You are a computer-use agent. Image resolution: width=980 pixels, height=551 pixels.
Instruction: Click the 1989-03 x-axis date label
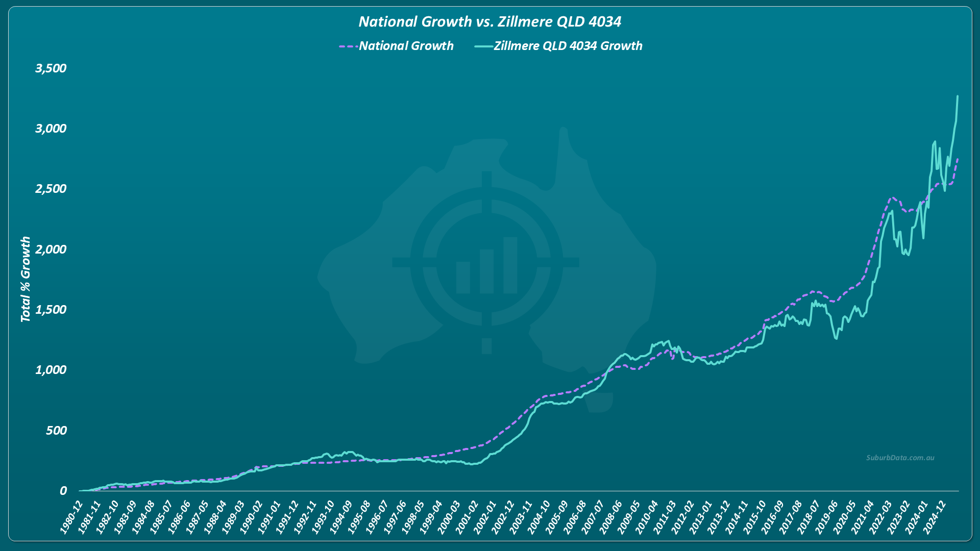point(233,517)
